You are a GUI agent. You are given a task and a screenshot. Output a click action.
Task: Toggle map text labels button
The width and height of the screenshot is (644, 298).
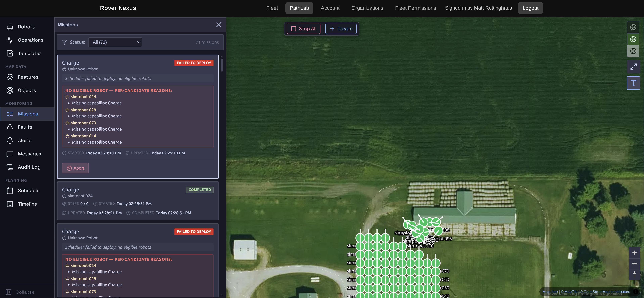pos(633,83)
